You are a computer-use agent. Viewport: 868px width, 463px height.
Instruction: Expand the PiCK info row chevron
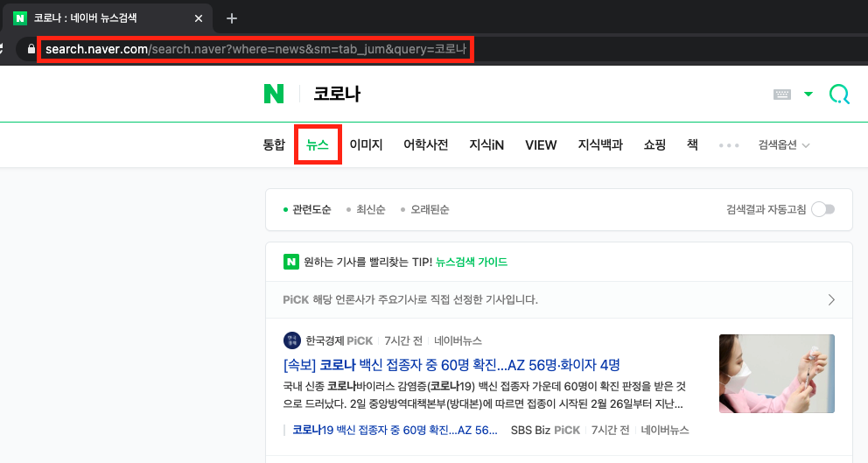(x=831, y=299)
